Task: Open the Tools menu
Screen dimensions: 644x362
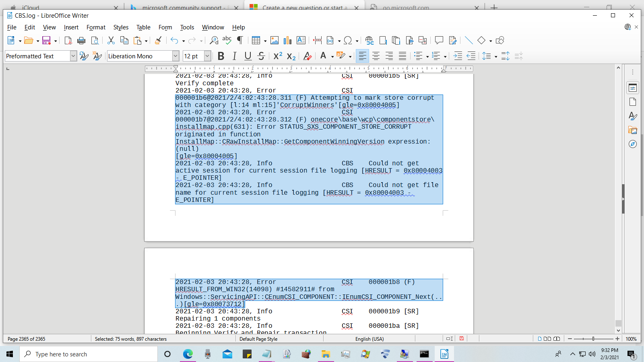Action: (x=187, y=27)
